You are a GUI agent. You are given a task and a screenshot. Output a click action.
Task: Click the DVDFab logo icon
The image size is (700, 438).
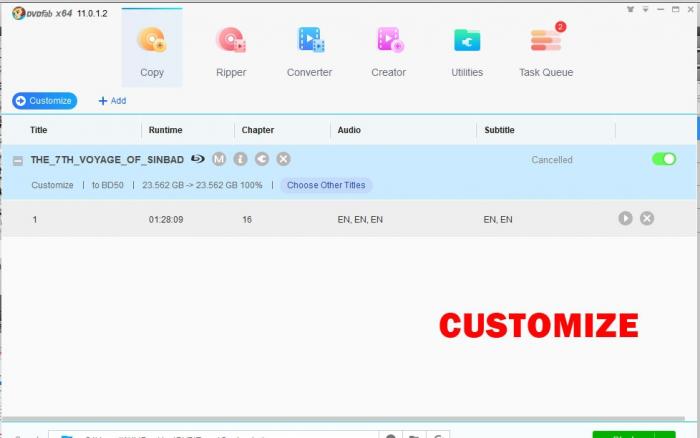tap(18, 13)
